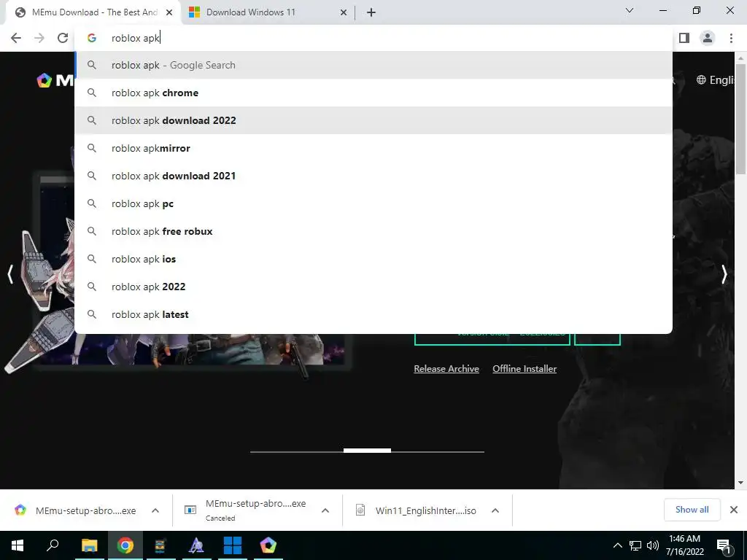The height and width of the screenshot is (560, 747).
Task: Click the MEmu logo on the page
Action: pos(55,80)
